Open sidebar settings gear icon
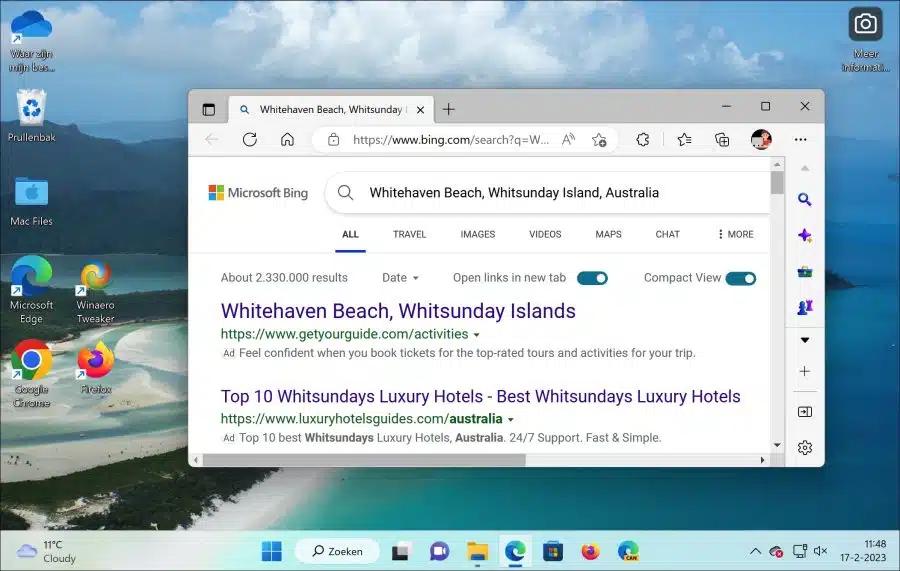Screen dimensions: 900x571 tap(805, 448)
